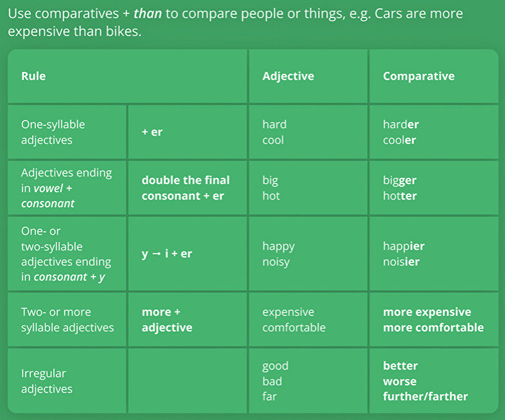Click the comparative "further/farther"

point(425,396)
